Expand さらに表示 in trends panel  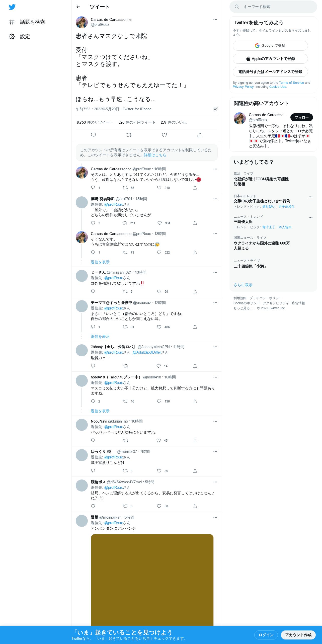(x=243, y=285)
